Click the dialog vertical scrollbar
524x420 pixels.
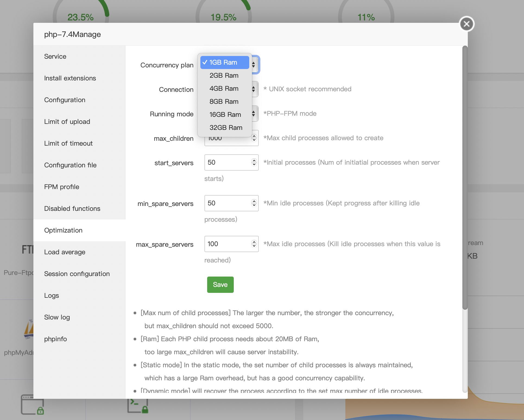click(465, 178)
